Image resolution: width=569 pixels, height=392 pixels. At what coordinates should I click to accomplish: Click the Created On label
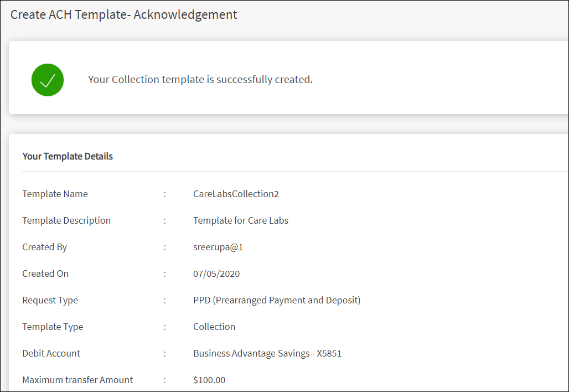(x=45, y=274)
